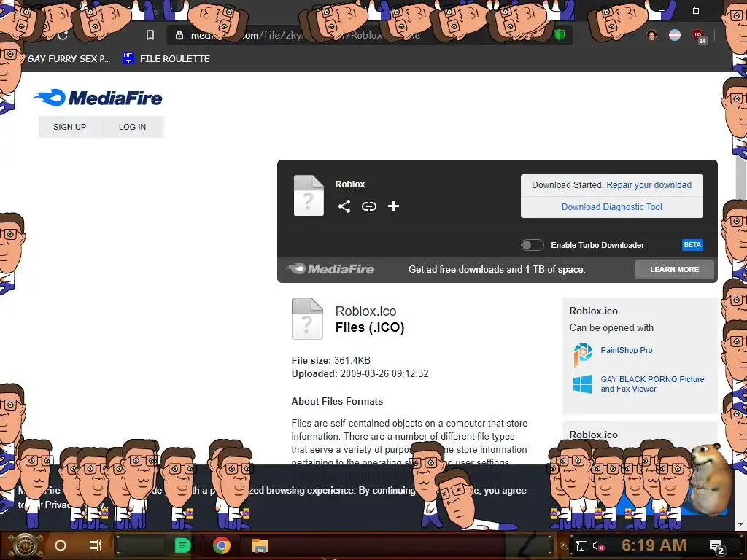747x560 pixels.
Task: Click the muted volume tray icon
Action: coord(598,545)
